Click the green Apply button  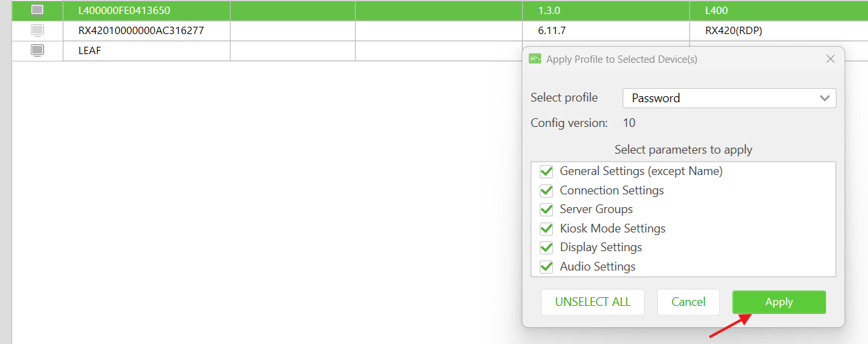[x=779, y=302]
